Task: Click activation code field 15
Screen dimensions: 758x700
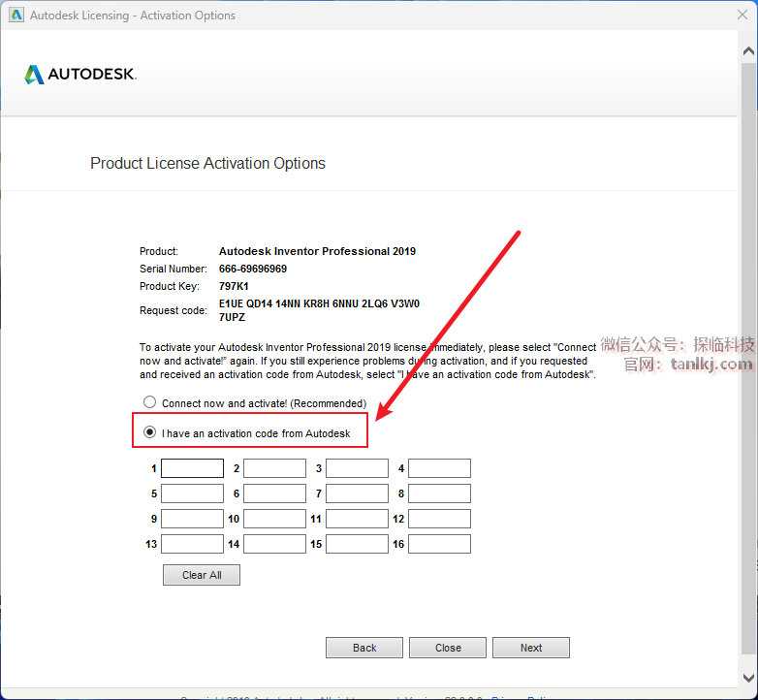Action: 358,544
